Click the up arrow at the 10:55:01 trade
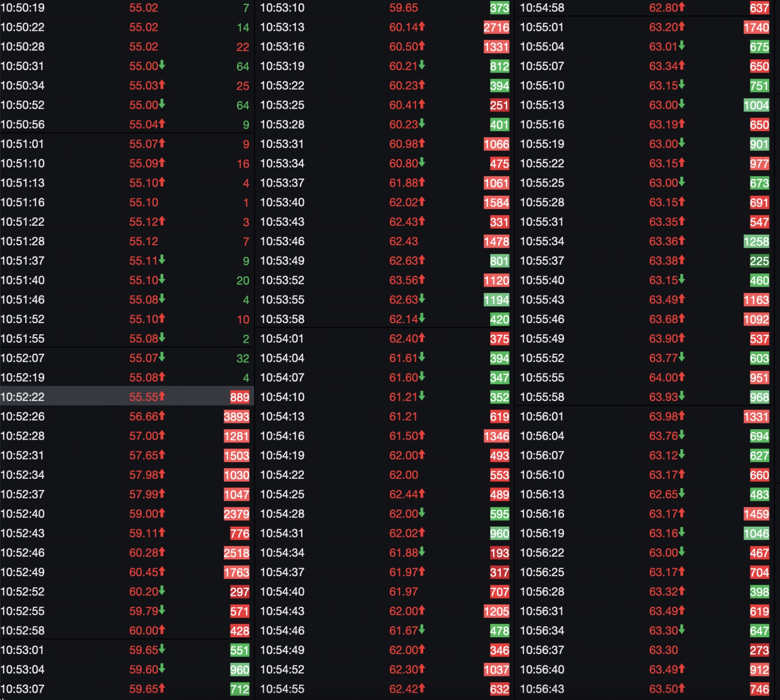Viewport: 780px width, 700px height. point(682,26)
